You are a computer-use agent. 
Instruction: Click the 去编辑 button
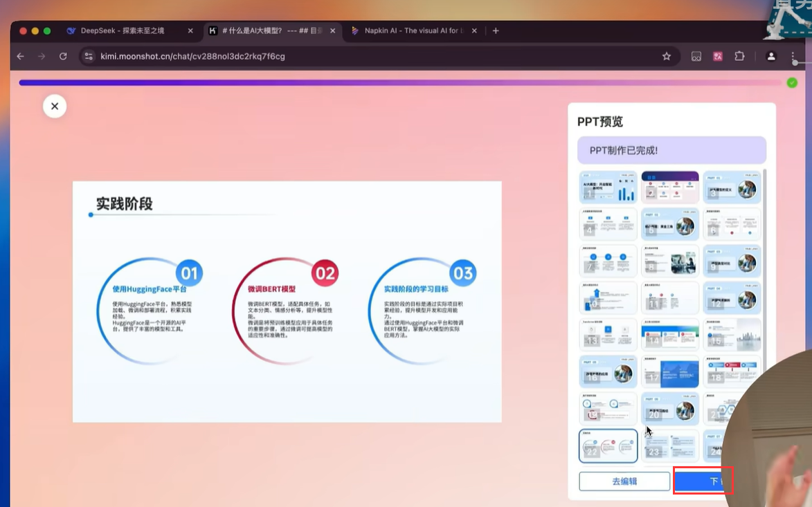(624, 481)
